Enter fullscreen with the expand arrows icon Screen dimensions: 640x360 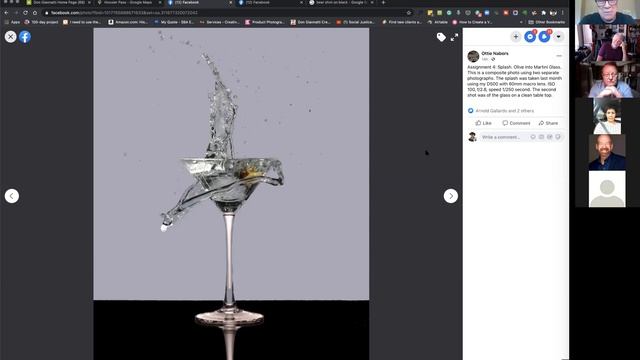click(x=454, y=37)
